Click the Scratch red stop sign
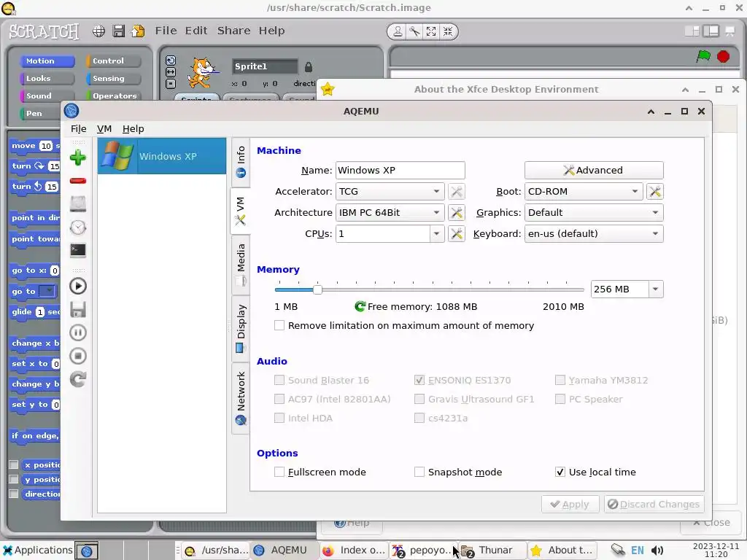747x560 pixels. pos(723,56)
